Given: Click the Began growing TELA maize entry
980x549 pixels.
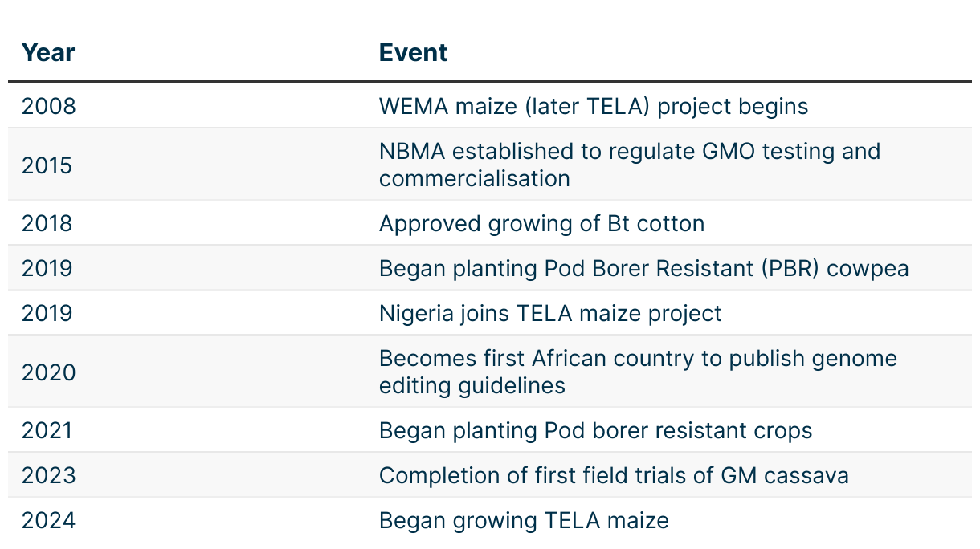Looking at the screenshot, I should [524, 520].
